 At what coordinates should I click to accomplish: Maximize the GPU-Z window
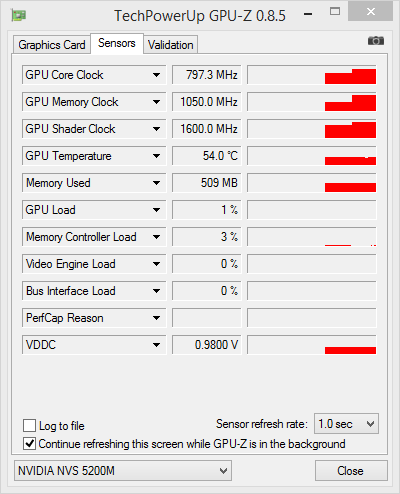[335, 12]
